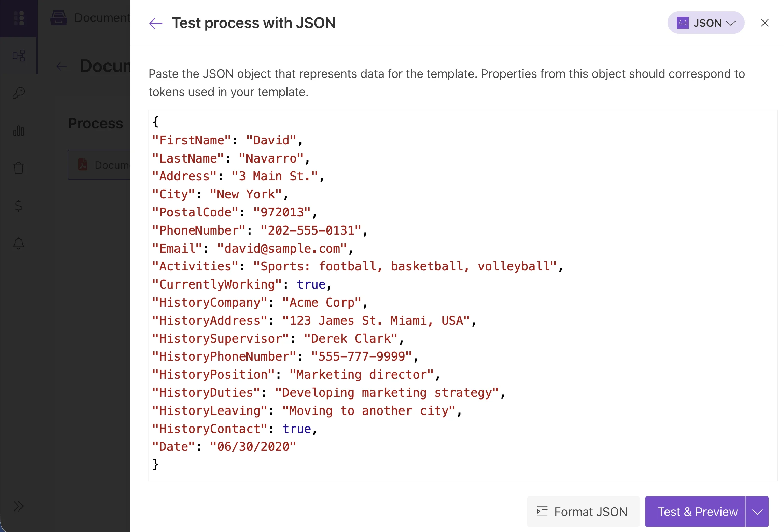The height and width of the screenshot is (532, 784).
Task: Open the trash bin sidebar icon
Action: [x=18, y=168]
